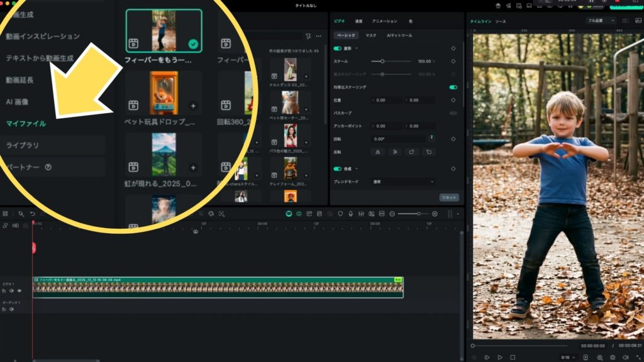Hide the ビデオ1 track with eye icon

pos(19,291)
